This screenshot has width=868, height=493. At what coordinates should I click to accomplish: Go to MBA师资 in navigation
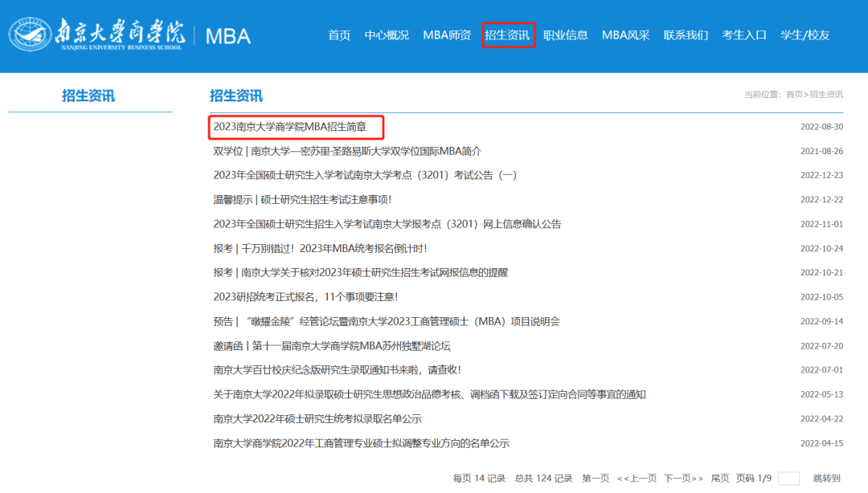(x=447, y=35)
